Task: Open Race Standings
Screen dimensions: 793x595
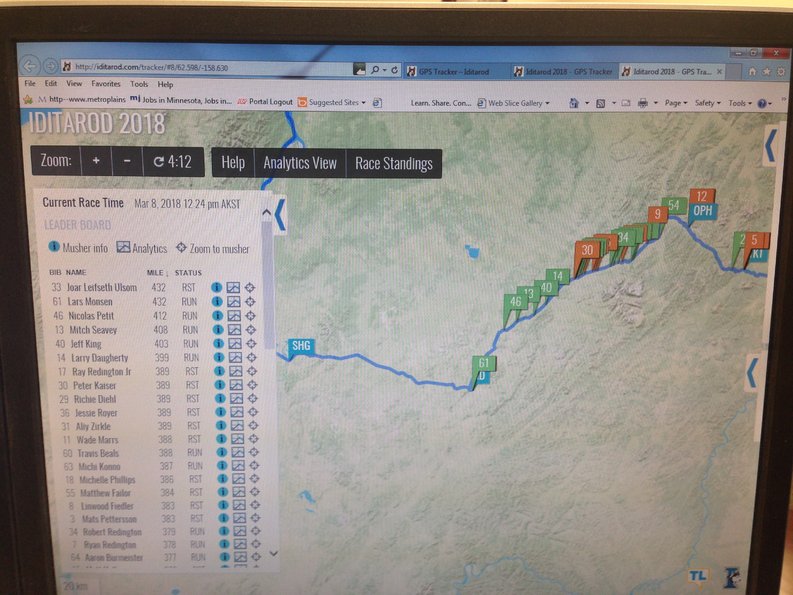Action: pyautogui.click(x=393, y=163)
